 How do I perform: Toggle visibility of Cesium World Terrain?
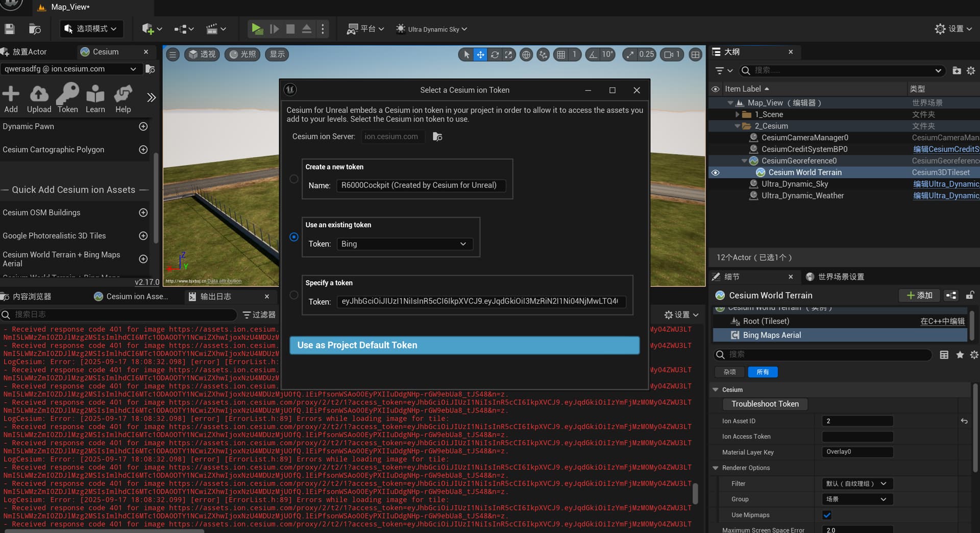pos(715,173)
